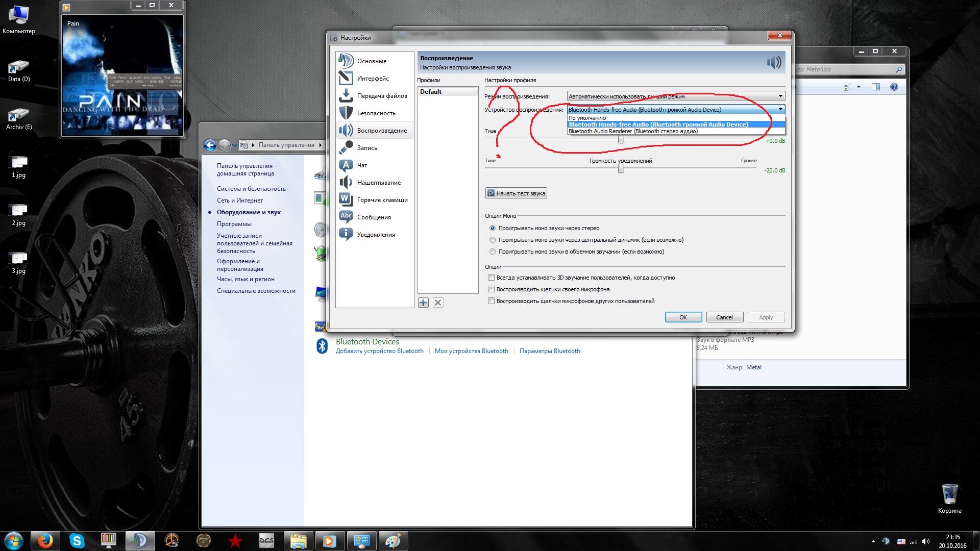Select Корзина recycle bin icon
Viewport: 980px width, 551px height.
click(949, 498)
